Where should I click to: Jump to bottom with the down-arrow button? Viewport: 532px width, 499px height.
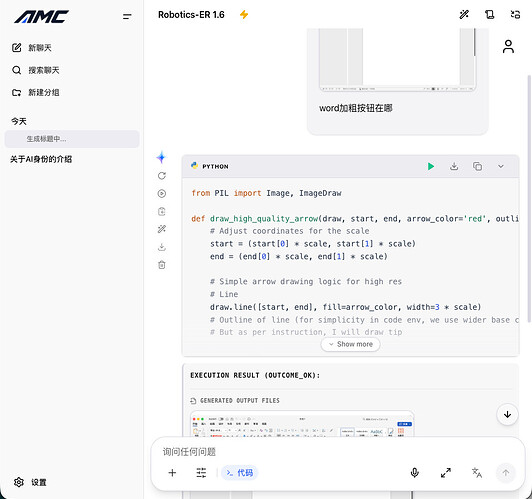pyautogui.click(x=507, y=414)
